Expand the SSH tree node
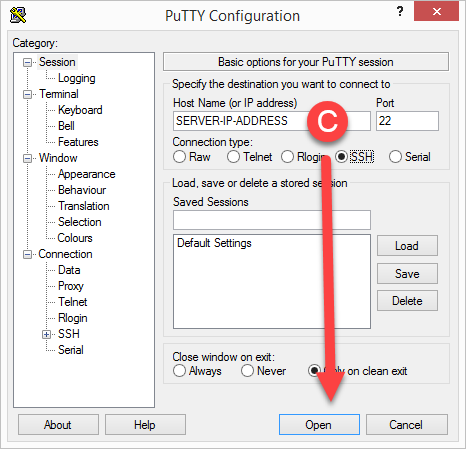 click(x=47, y=334)
